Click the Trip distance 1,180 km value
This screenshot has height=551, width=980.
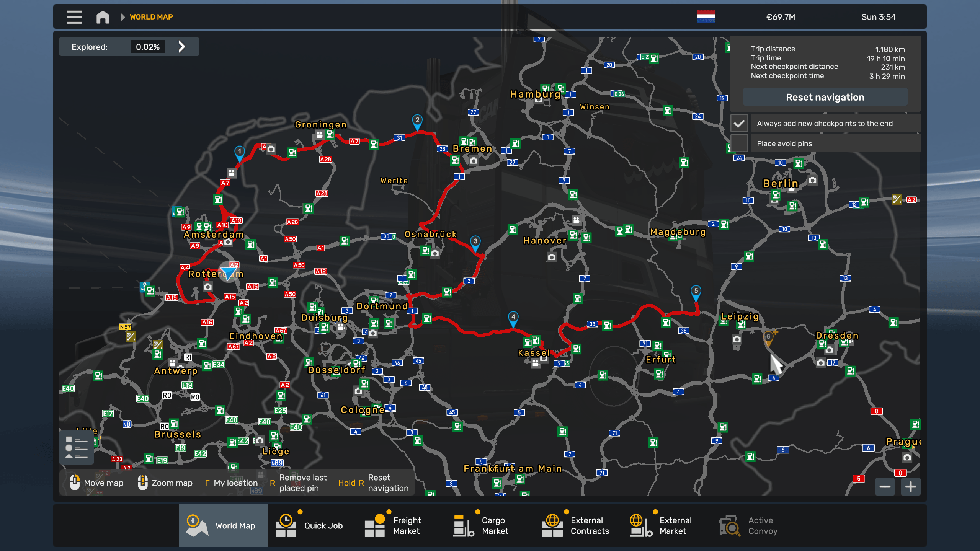(890, 49)
